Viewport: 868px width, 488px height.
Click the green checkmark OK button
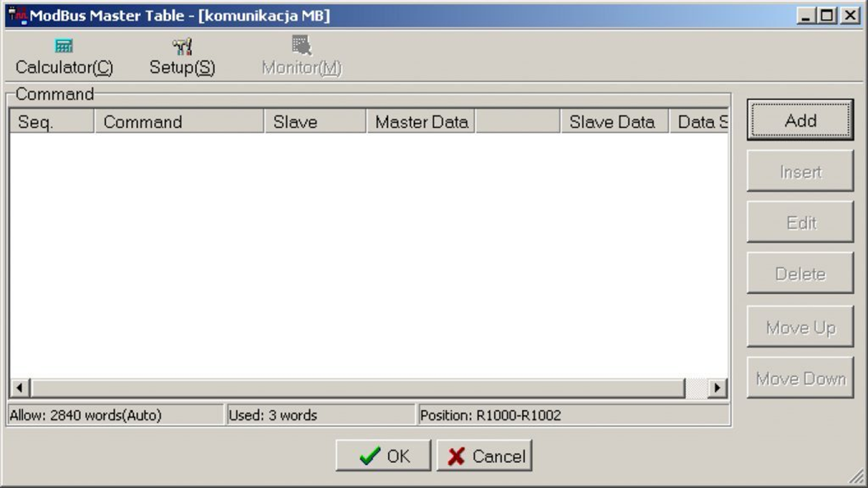tap(383, 456)
